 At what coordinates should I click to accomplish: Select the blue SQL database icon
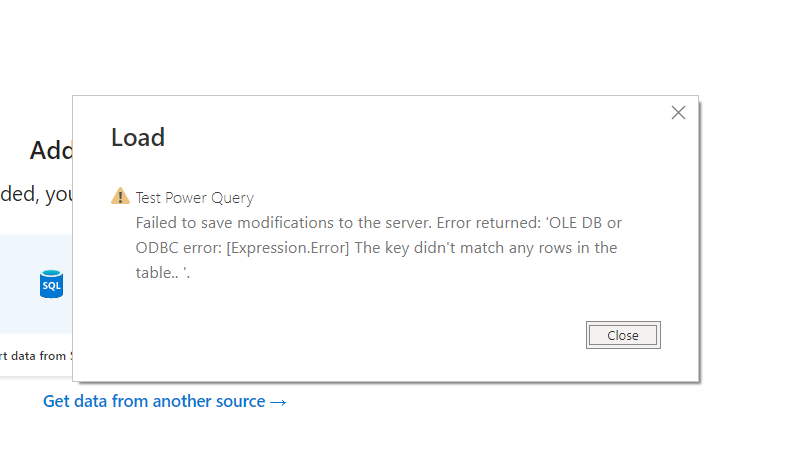tap(51, 284)
